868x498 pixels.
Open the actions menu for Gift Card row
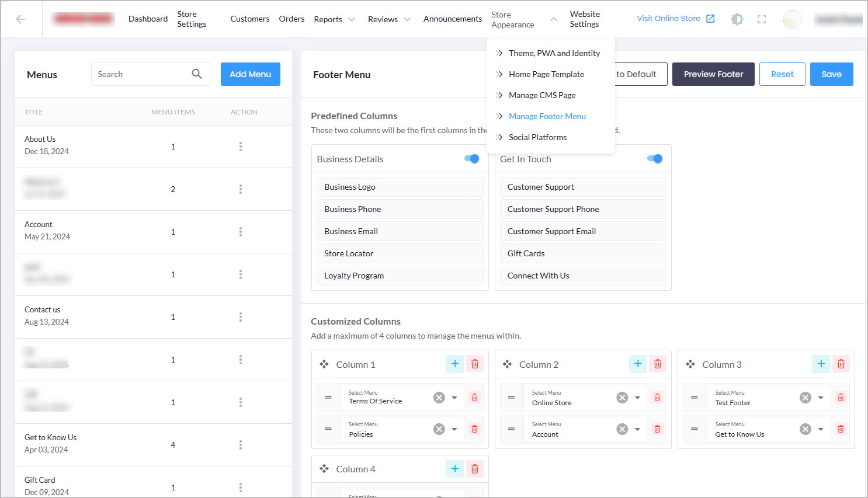pyautogui.click(x=240, y=487)
